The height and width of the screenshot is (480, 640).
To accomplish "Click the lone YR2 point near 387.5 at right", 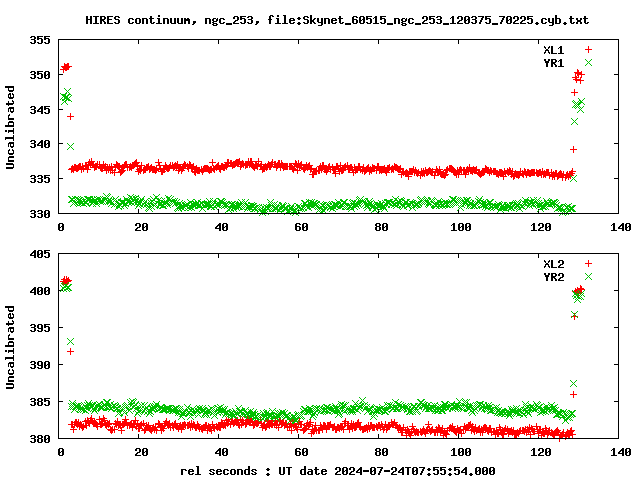I will (x=573, y=384).
